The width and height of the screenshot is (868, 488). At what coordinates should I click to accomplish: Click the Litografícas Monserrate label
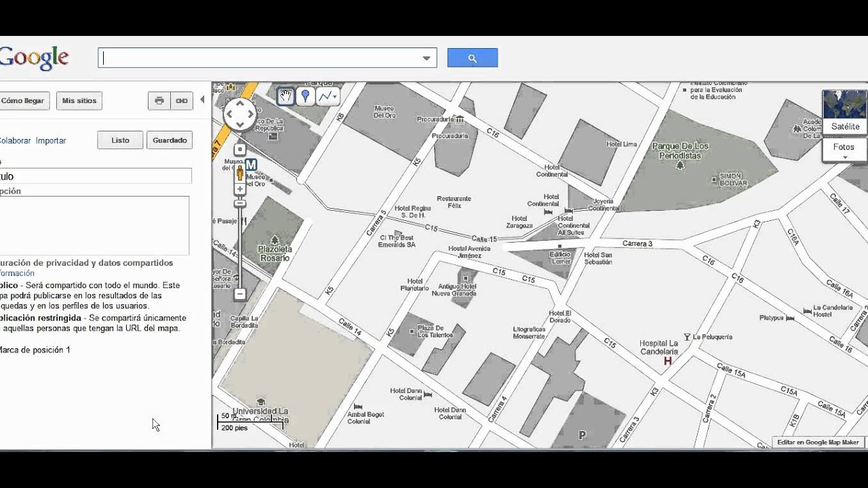[529, 333]
